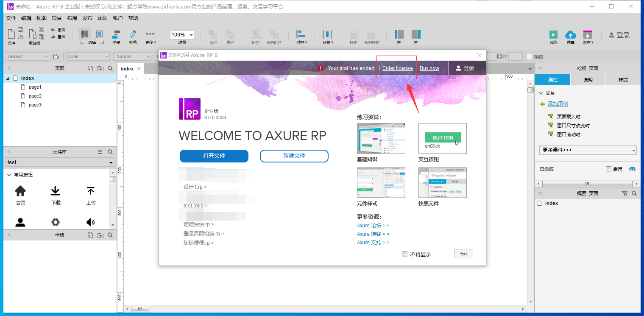Viewport: 644px width, 316px height.
Task: Open the 帮助 menu
Action: (133, 18)
